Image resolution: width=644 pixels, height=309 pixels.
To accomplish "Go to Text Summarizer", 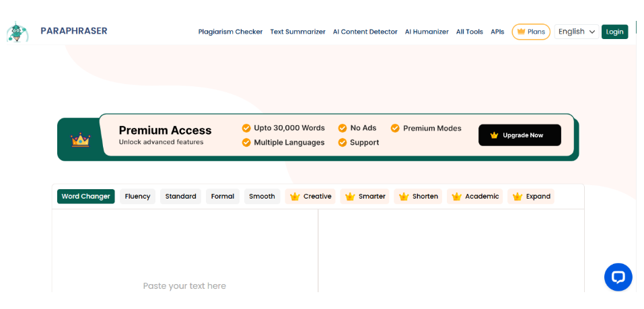I will [x=297, y=32].
